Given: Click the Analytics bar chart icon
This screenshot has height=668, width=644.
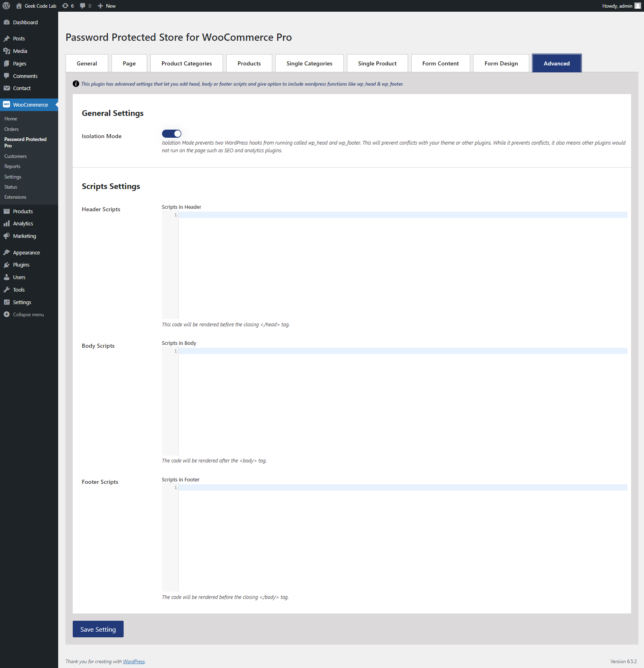Looking at the screenshot, I should click(x=6, y=223).
